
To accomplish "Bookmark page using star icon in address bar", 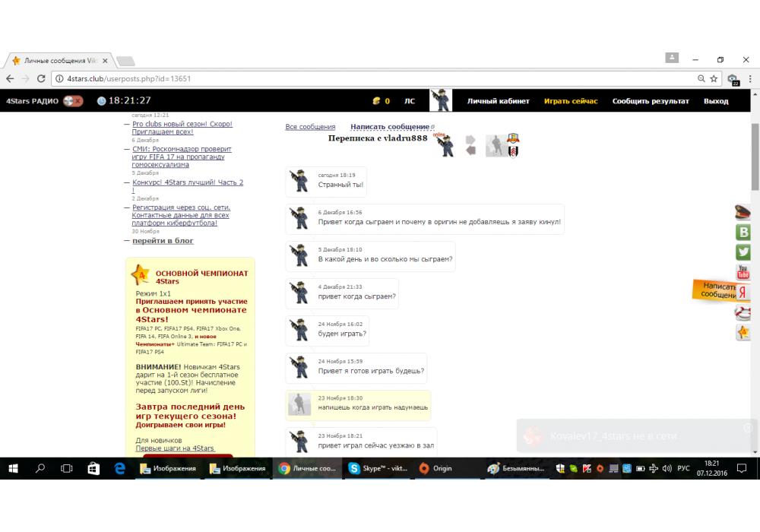I will (x=714, y=78).
